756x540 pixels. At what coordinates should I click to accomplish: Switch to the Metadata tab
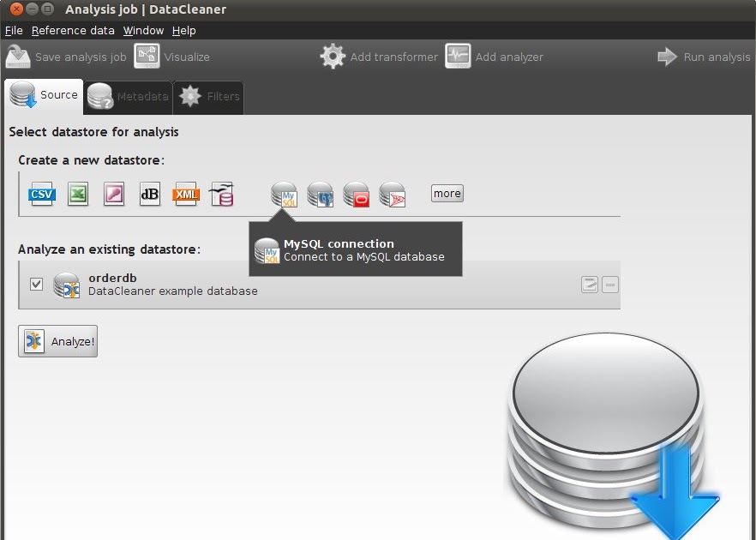tap(127, 97)
